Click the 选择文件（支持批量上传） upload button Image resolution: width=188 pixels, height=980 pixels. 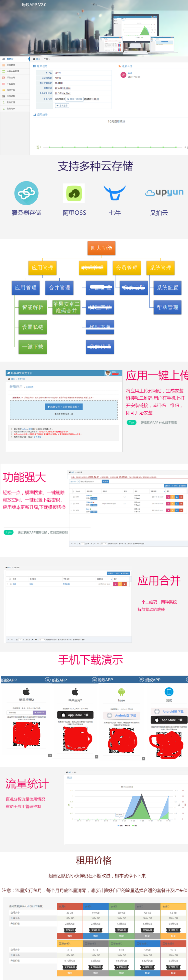[64, 407]
